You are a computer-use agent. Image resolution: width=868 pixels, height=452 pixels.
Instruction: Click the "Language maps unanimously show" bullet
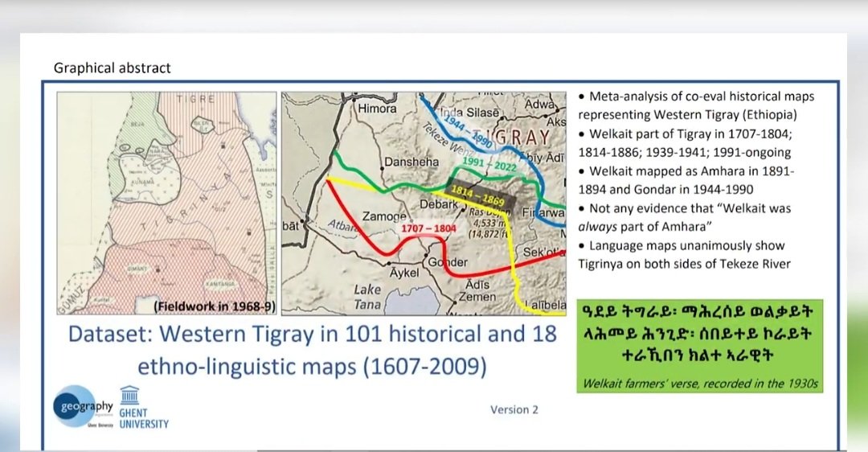(685, 254)
